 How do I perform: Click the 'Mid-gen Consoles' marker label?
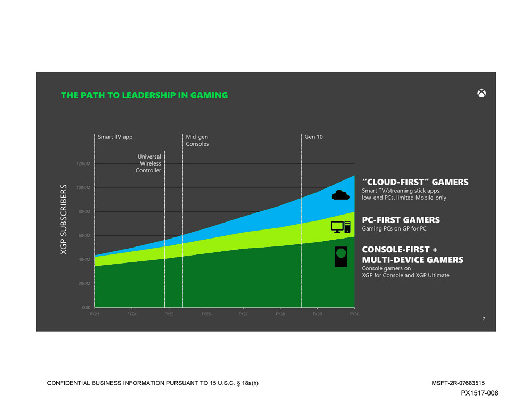point(197,141)
